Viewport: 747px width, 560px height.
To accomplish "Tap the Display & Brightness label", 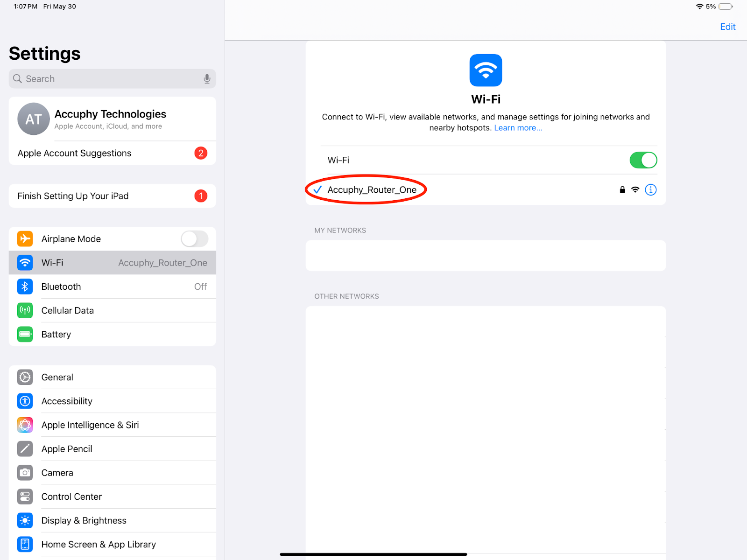I will (84, 520).
